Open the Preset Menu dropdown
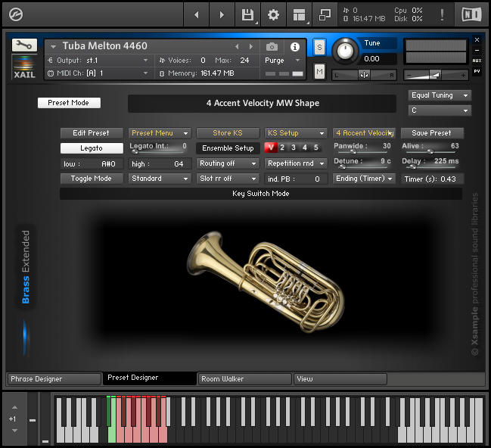The width and height of the screenshot is (491, 448). tap(160, 133)
